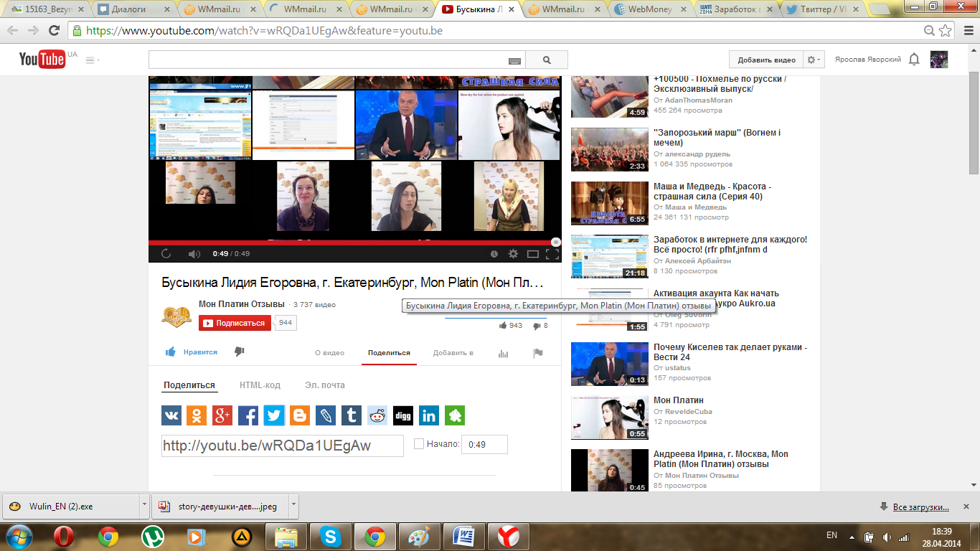Share the video on LinkedIn
The image size is (980, 551).
pos(429,415)
